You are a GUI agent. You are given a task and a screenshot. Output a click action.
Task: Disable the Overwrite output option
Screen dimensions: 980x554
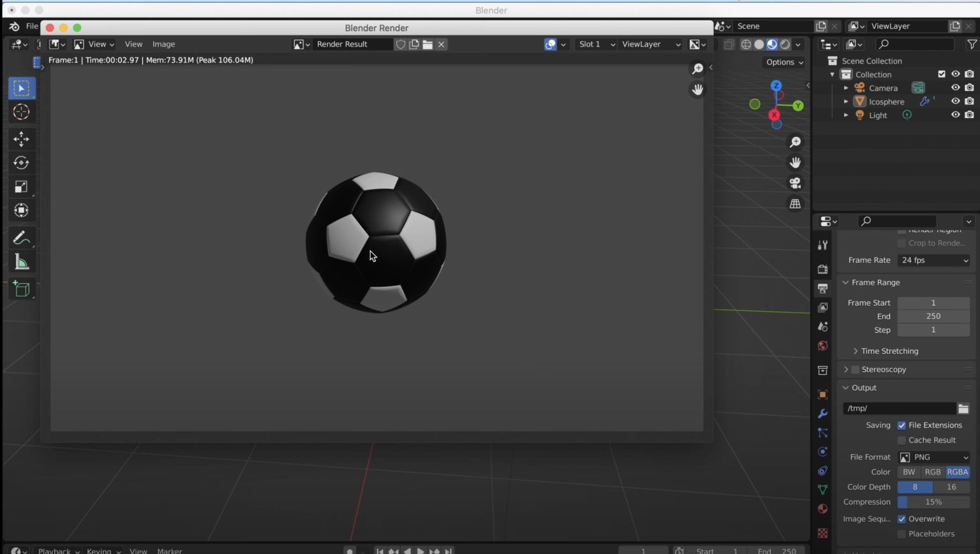pos(902,518)
